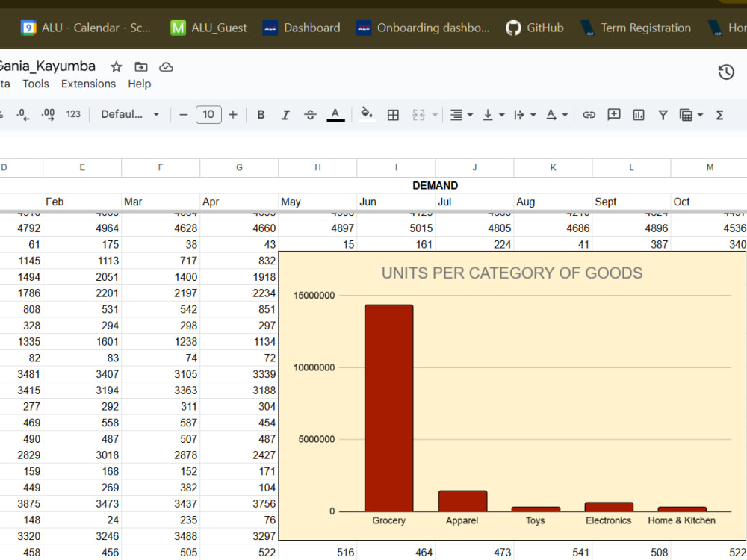This screenshot has width=747, height=560.
Task: Check the cloud saved status icon
Action: click(x=166, y=66)
